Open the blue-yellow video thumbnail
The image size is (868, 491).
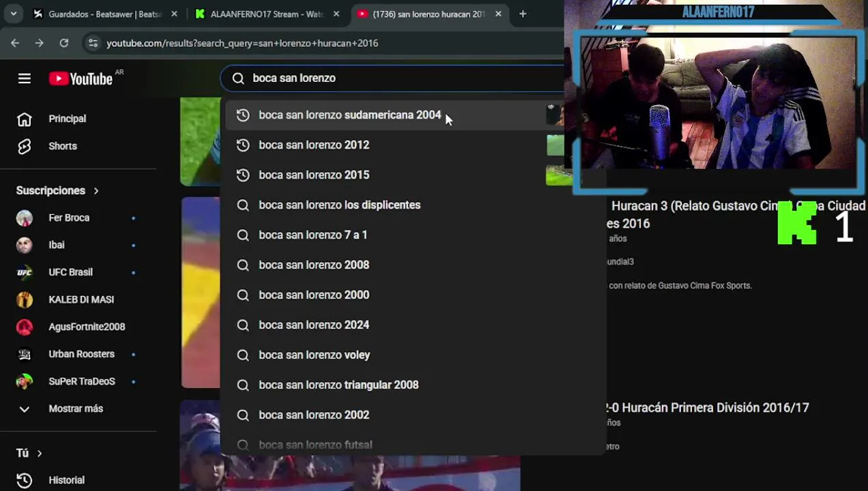[x=201, y=293]
